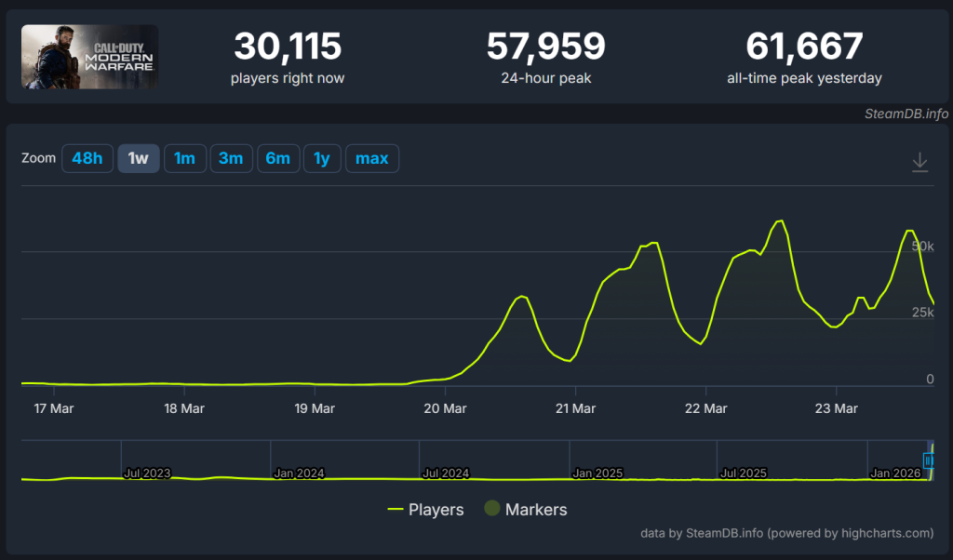
Task: Choose the 3m zoom option
Action: tap(231, 158)
